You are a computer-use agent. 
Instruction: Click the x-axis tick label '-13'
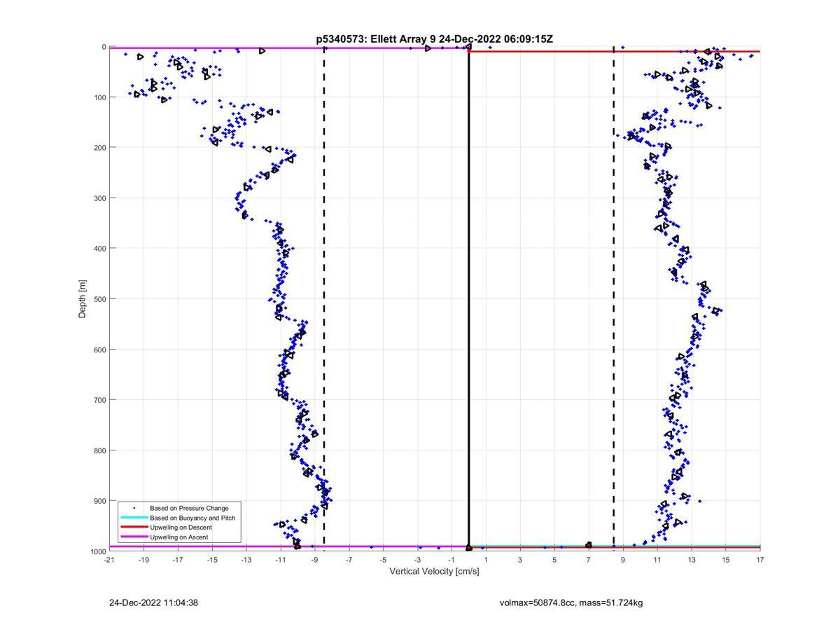246,560
